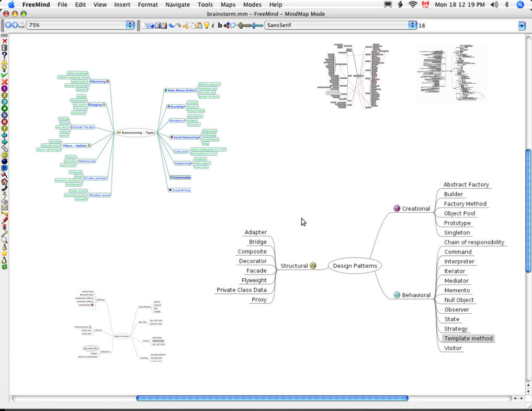Open the Modes menu
Viewport: 532px width, 411px height.
[x=252, y=5]
